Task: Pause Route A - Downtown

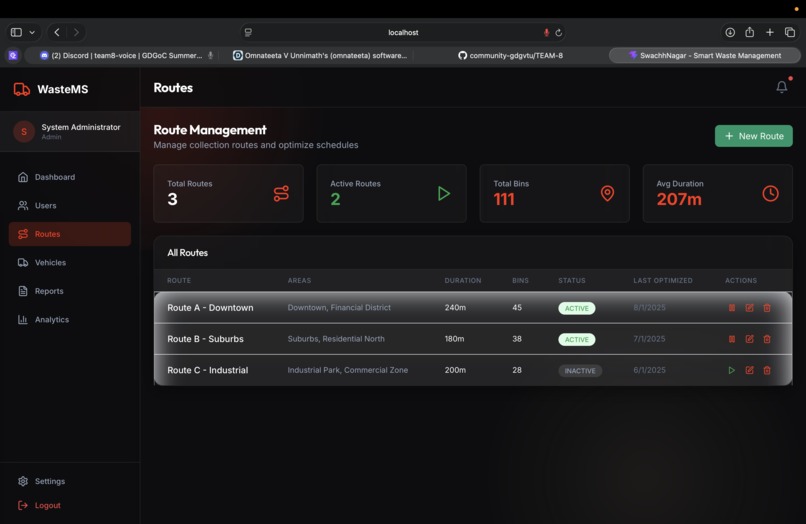Action: (x=732, y=308)
